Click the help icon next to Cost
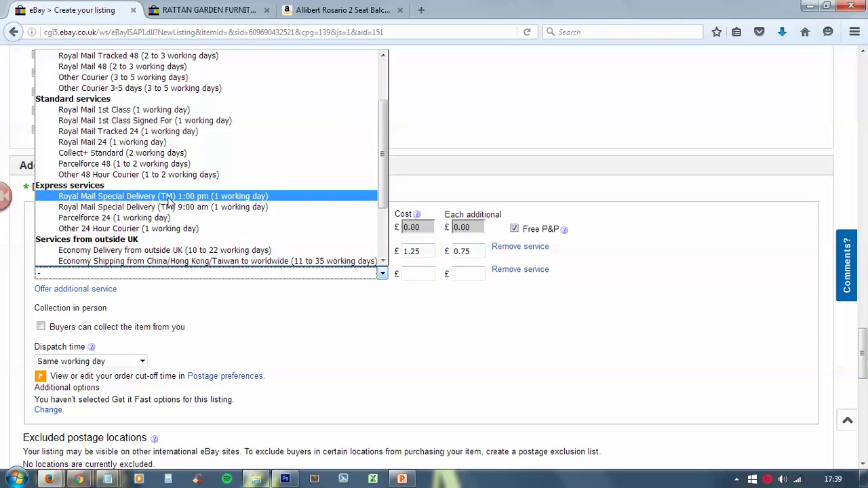 coord(417,214)
